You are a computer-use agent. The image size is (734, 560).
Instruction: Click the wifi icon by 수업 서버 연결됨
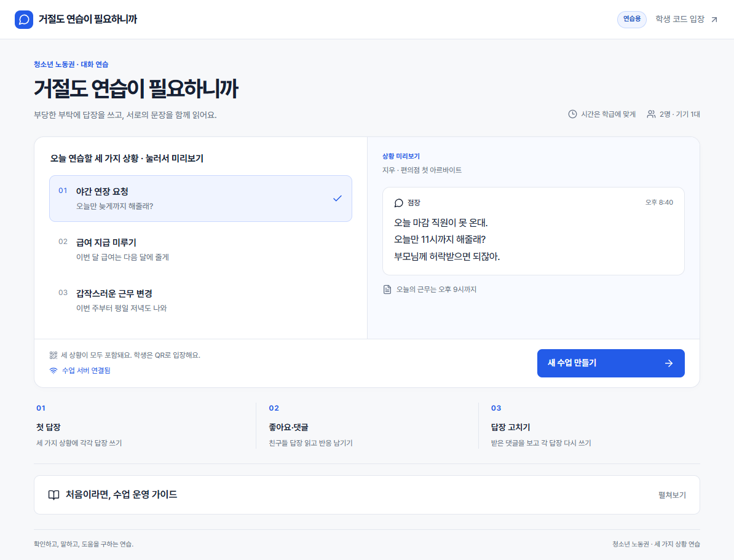point(53,371)
